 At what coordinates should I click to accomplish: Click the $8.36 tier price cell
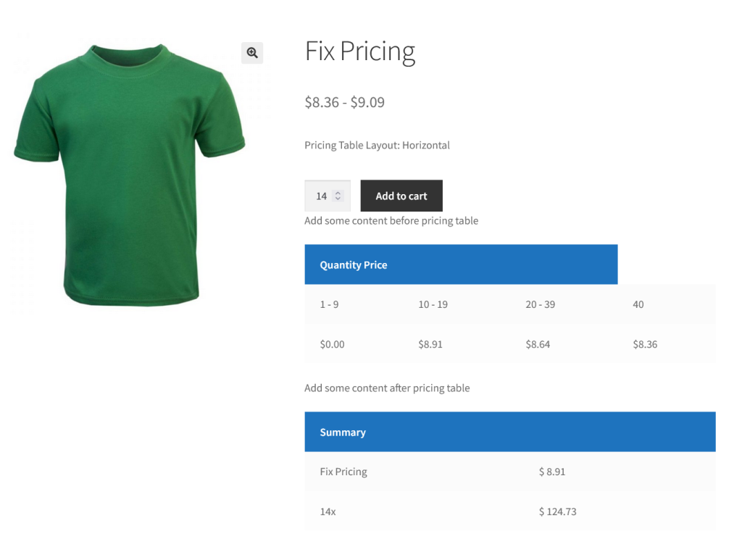point(645,344)
